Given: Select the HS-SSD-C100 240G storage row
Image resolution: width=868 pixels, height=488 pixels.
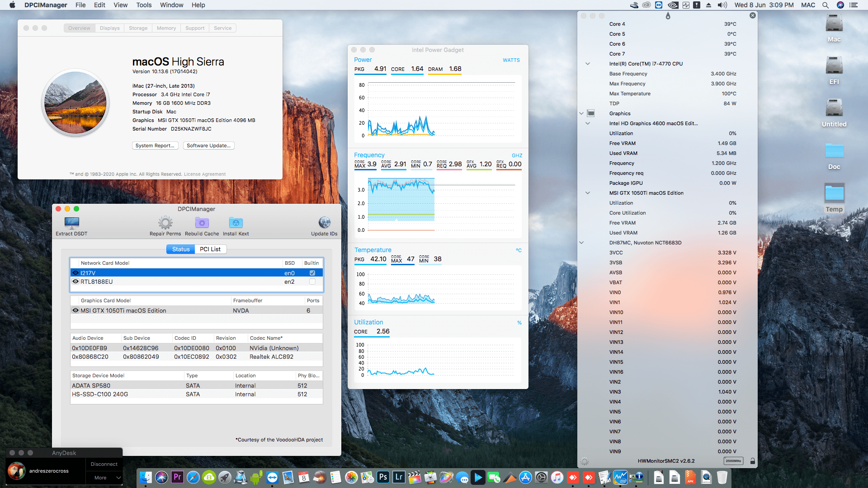Looking at the screenshot, I should [197, 394].
